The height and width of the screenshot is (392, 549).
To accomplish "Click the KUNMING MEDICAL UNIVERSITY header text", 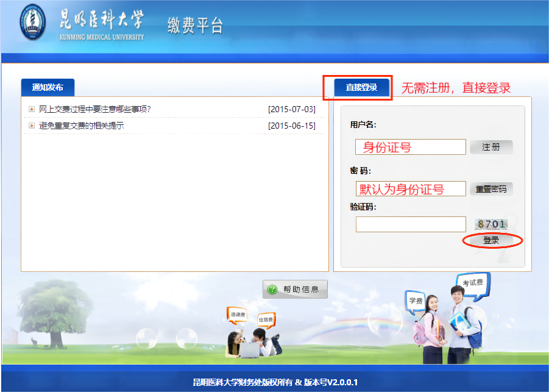I will [102, 37].
